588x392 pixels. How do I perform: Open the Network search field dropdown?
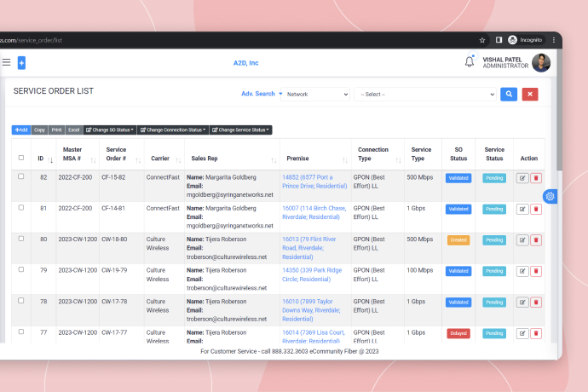[315, 94]
